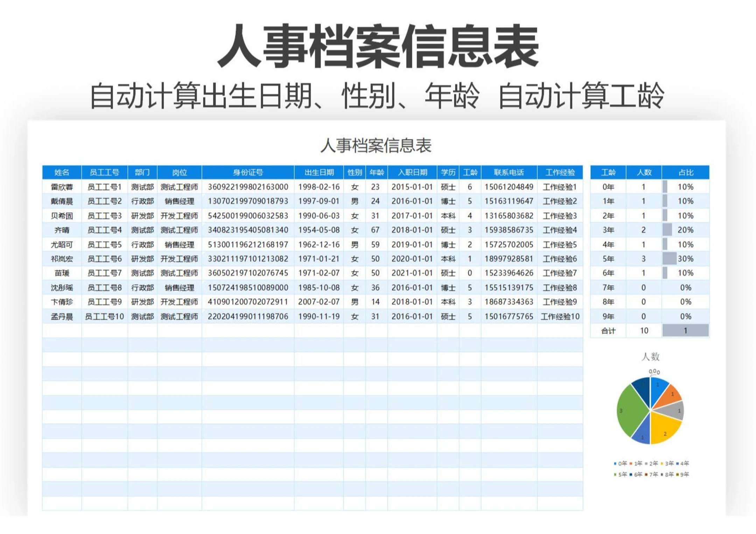This screenshot has height=534, width=756.
Task: Click the 合计 total cell
Action: (x=608, y=331)
